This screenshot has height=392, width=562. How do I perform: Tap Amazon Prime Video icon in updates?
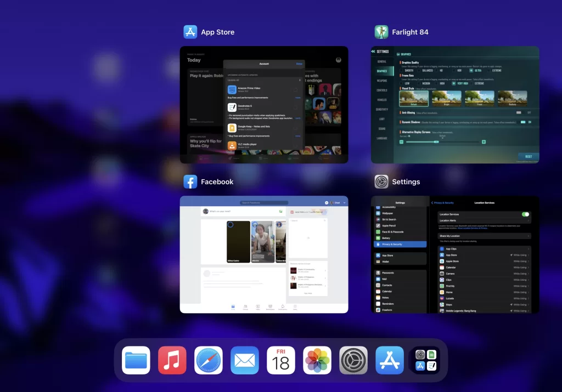click(x=232, y=89)
